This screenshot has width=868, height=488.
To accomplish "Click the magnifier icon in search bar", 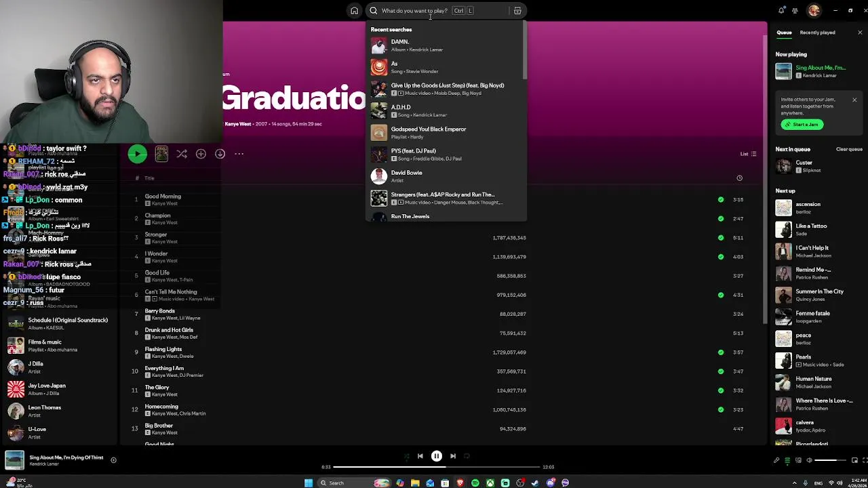I will (x=374, y=11).
